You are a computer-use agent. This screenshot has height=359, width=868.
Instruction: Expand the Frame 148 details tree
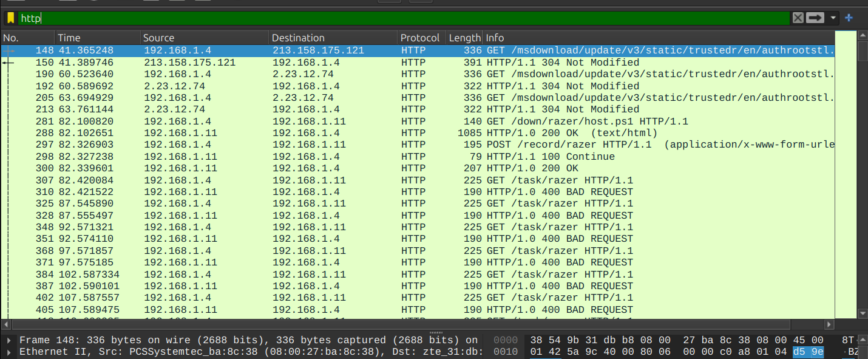tap(8, 341)
